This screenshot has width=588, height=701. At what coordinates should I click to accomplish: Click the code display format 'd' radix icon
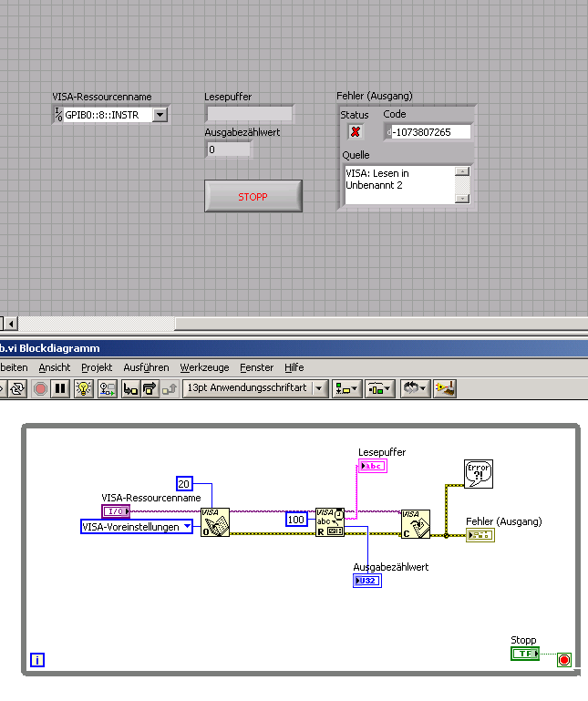[x=388, y=132]
